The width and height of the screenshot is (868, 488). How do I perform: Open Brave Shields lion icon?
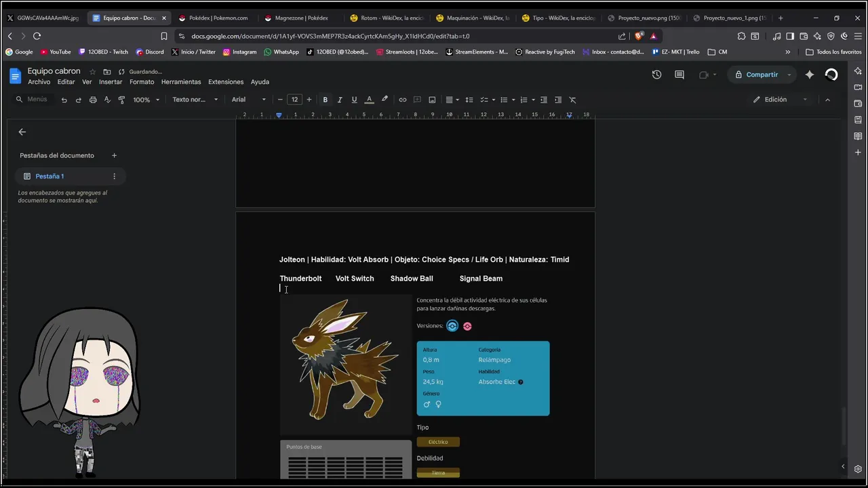pos(639,36)
